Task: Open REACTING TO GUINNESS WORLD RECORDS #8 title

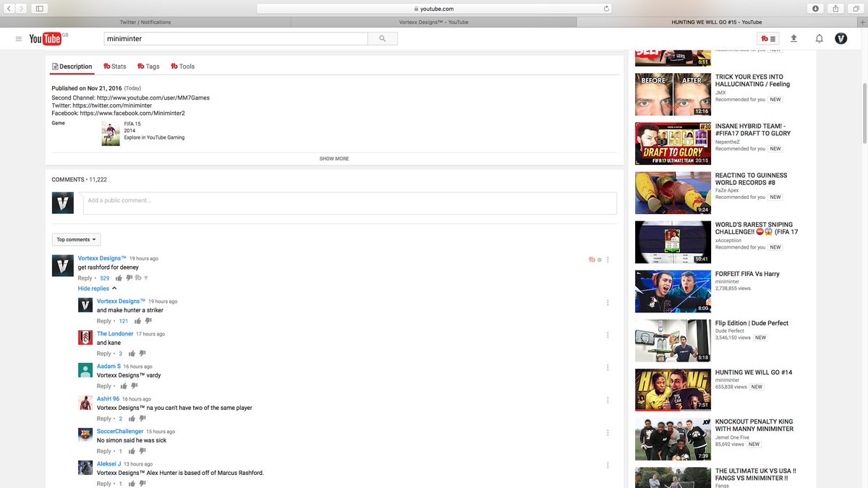Action: [x=751, y=179]
